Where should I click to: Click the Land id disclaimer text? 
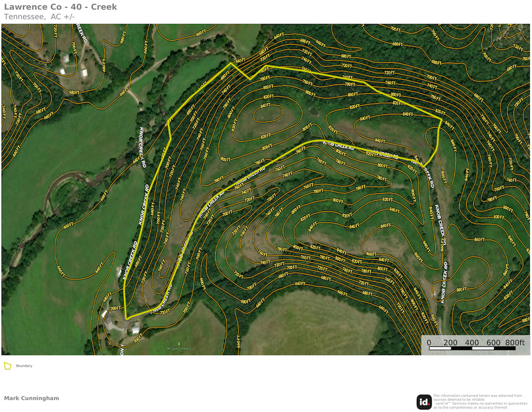(x=480, y=401)
